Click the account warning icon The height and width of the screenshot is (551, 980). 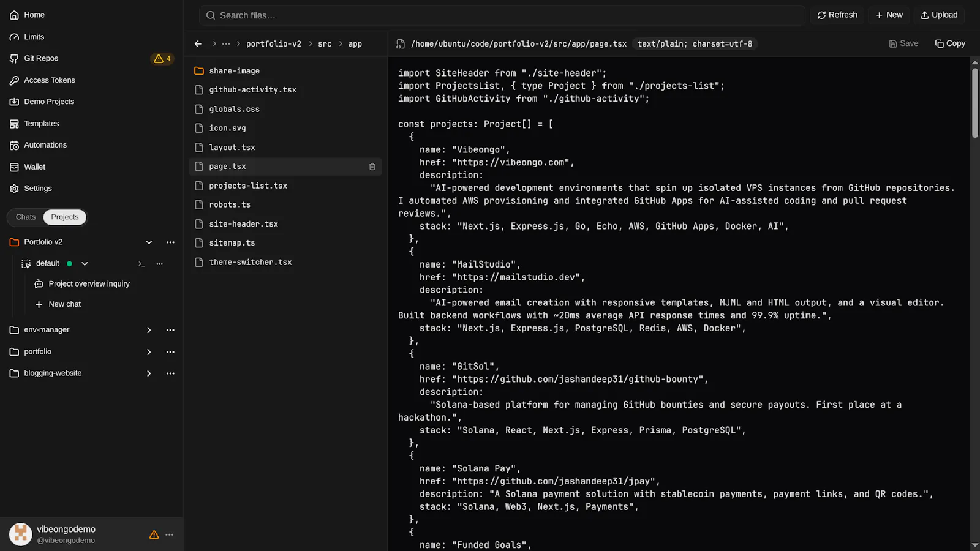(x=154, y=535)
